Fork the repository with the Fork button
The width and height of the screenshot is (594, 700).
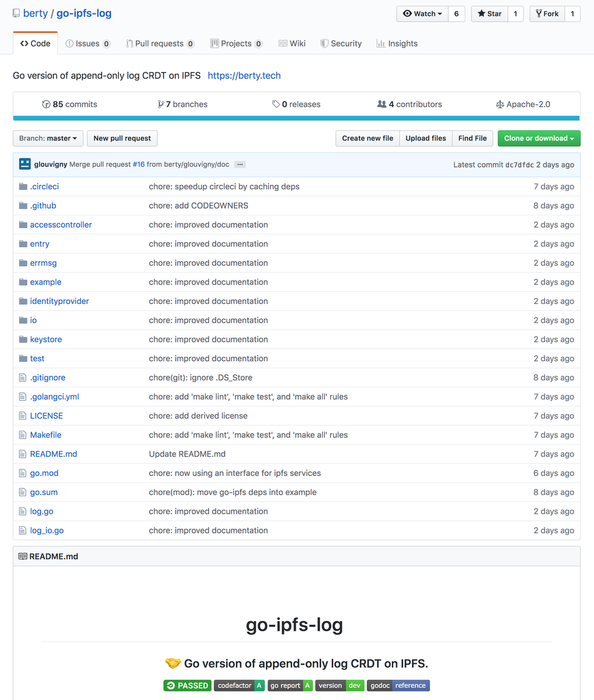tap(547, 14)
